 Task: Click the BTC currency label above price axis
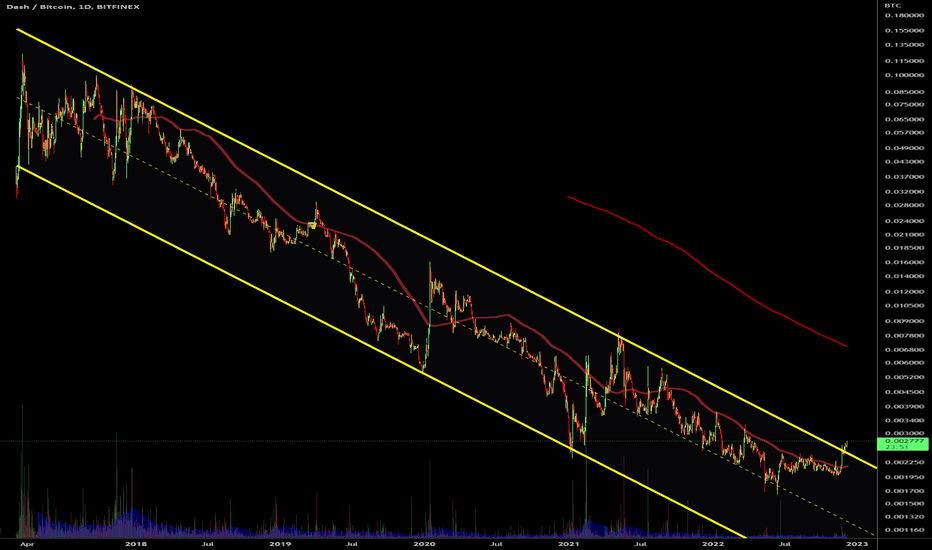(x=892, y=5)
